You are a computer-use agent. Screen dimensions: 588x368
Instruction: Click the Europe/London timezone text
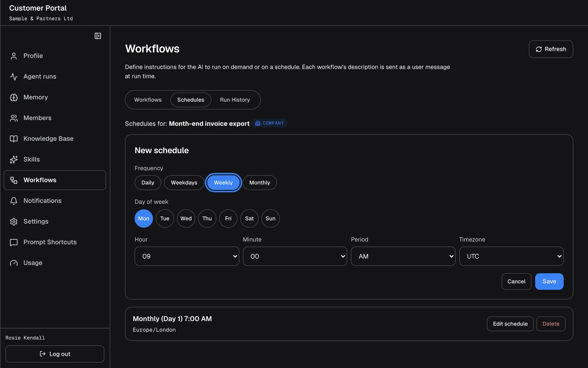tap(154, 330)
